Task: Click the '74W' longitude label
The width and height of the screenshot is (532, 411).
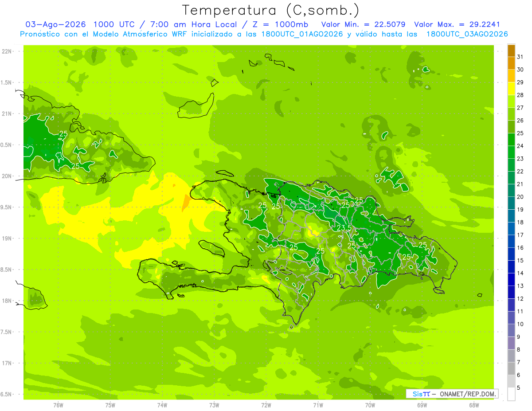Action: 162,405
